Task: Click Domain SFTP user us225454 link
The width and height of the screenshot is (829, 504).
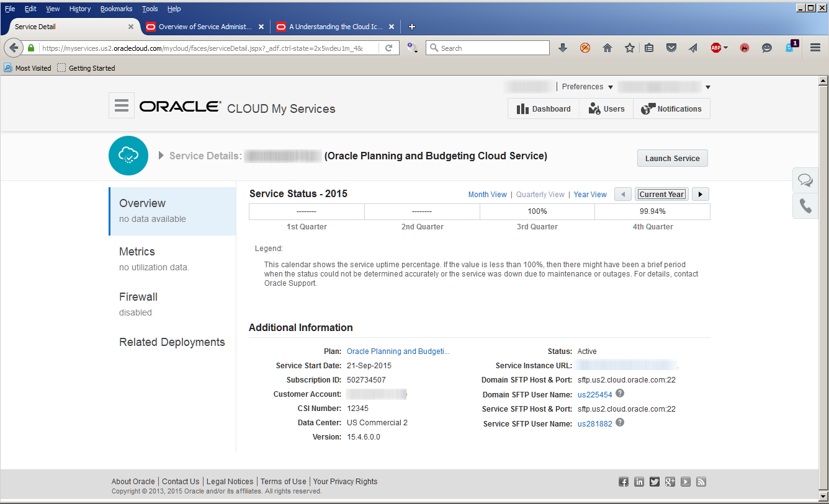Action: (x=594, y=395)
